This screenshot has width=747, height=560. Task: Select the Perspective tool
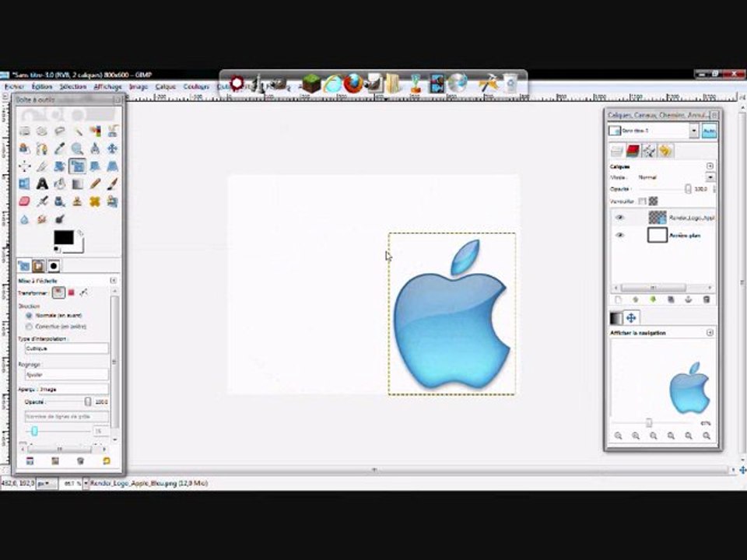(x=112, y=166)
